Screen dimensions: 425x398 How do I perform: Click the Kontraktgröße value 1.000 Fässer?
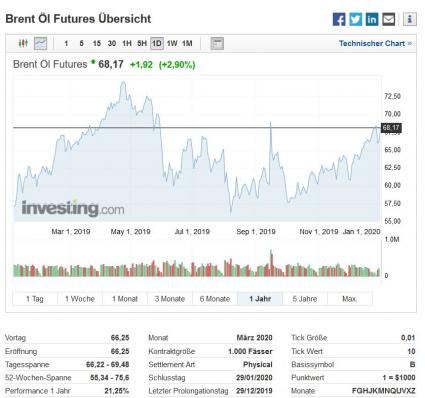tap(250, 351)
